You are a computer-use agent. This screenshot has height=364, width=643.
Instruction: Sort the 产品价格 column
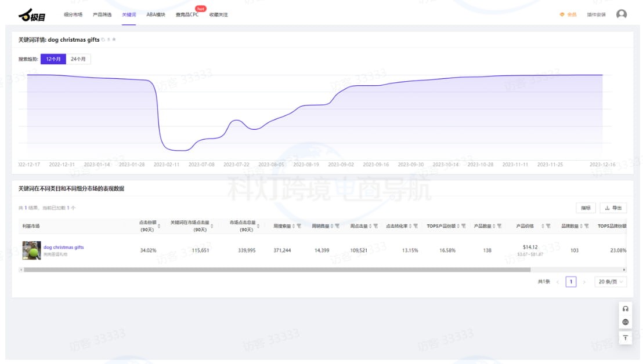click(x=542, y=226)
